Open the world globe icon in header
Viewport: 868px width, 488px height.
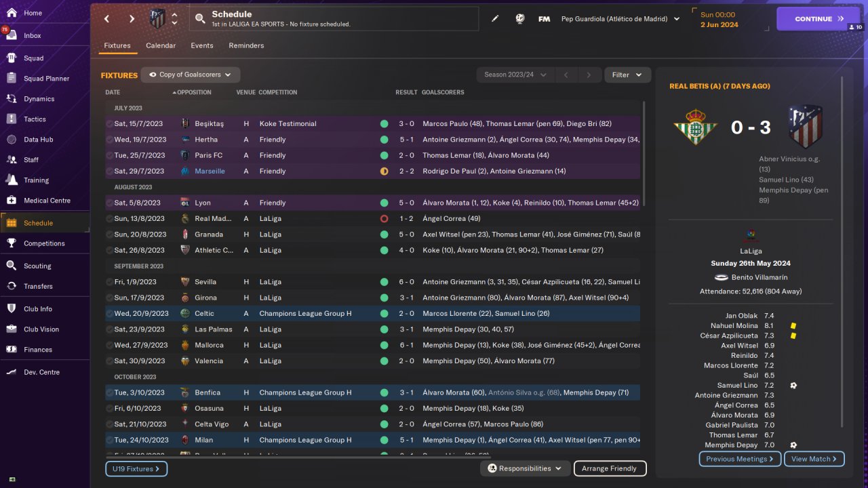tap(519, 19)
